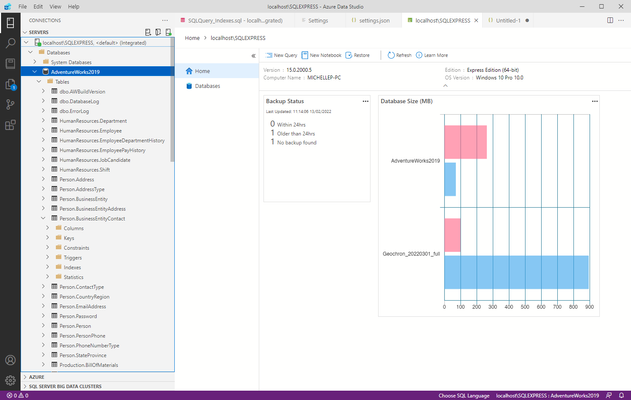Click localhost\SQLEXPRESS : AdventureWorks2019 connection status
The width and height of the screenshot is (631, 400).
547,396
